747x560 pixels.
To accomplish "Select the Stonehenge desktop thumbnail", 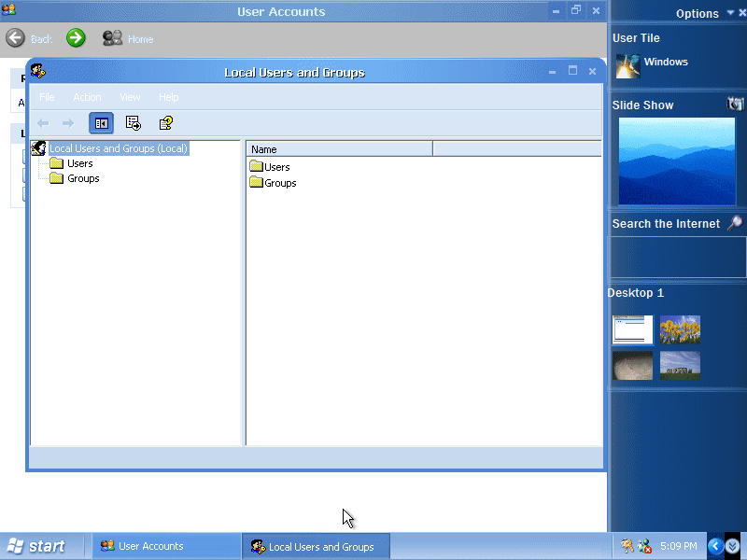I will click(680, 366).
